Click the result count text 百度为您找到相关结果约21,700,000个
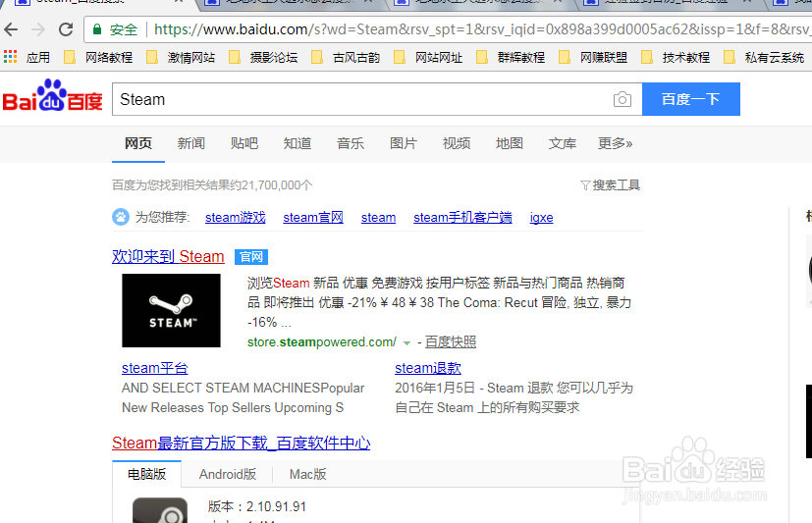Viewport: 812px width, 523px height. 212,185
